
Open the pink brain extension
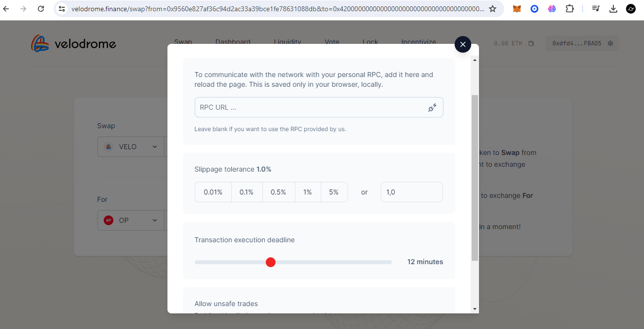pos(552,9)
